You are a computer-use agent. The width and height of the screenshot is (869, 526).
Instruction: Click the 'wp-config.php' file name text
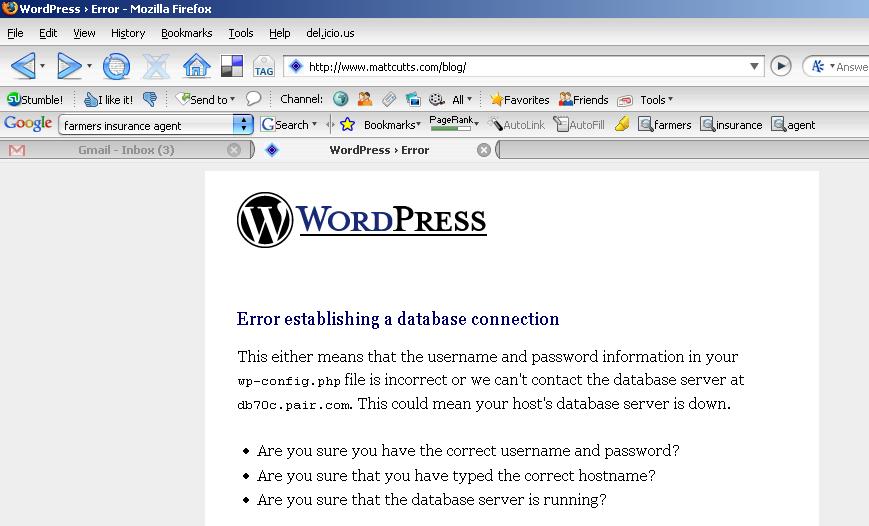point(289,381)
